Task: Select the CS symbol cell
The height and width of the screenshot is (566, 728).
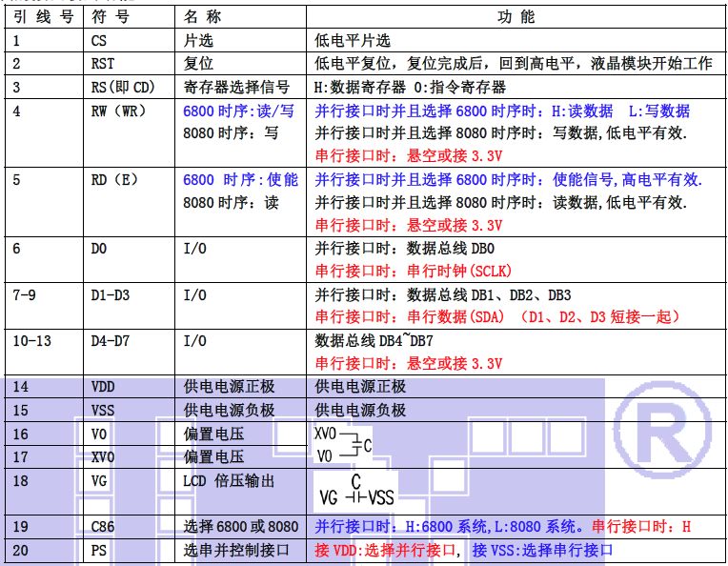Action: [x=99, y=41]
